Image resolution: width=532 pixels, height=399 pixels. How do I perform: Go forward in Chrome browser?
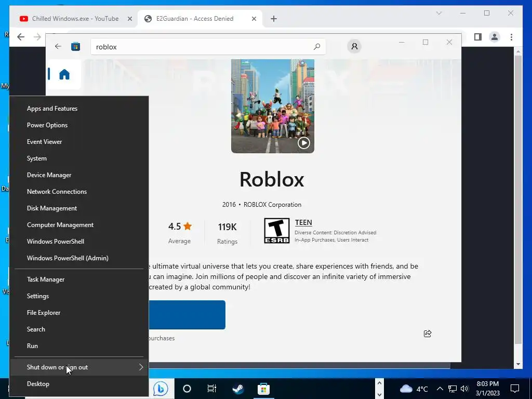coord(37,37)
